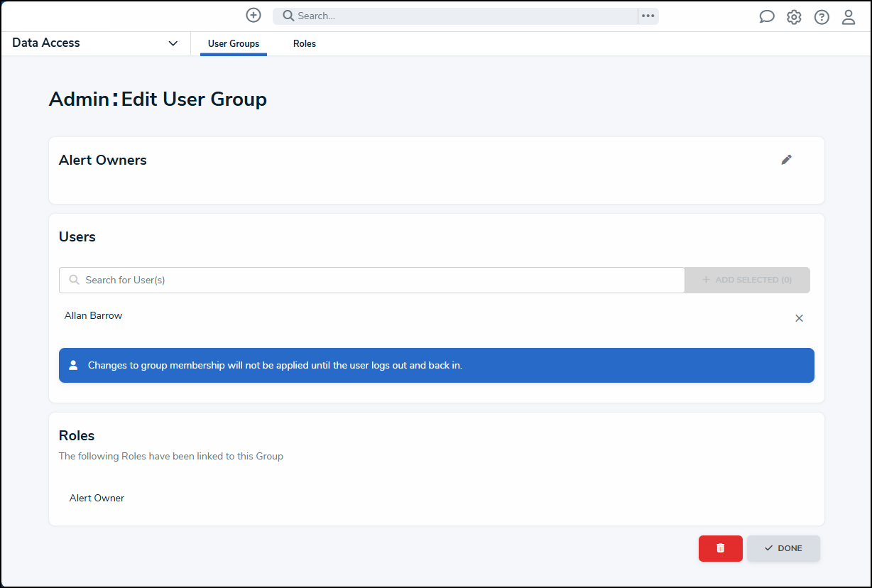Click the Admin: Edit User Group heading
Screen dimensions: 872x588
point(158,99)
